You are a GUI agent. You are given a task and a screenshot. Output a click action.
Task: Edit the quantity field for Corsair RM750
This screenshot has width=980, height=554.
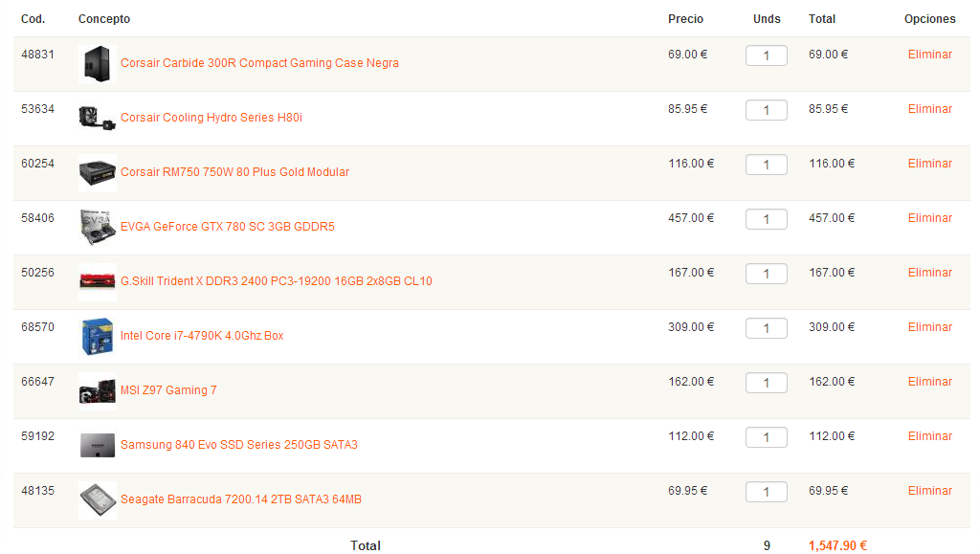[766, 165]
